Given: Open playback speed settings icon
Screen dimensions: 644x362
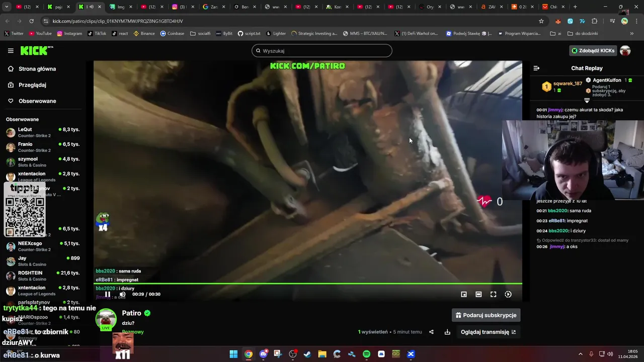Looking at the screenshot, I should pyautogui.click(x=508, y=294).
